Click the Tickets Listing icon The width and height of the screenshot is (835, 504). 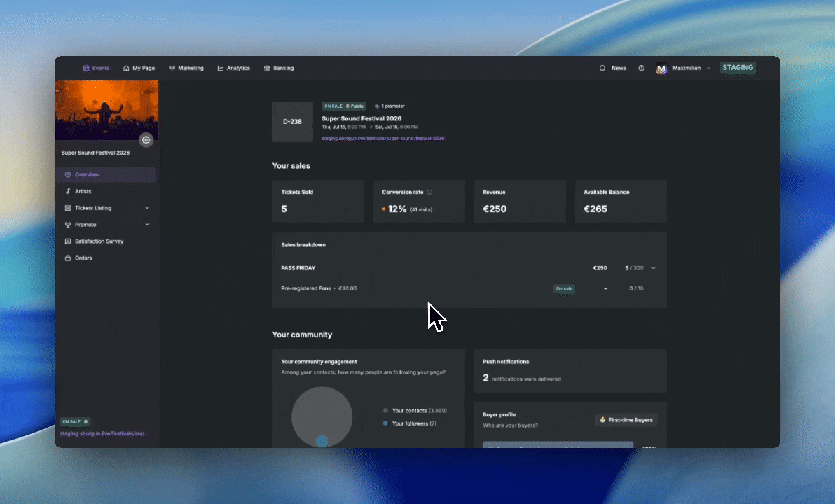(68, 208)
